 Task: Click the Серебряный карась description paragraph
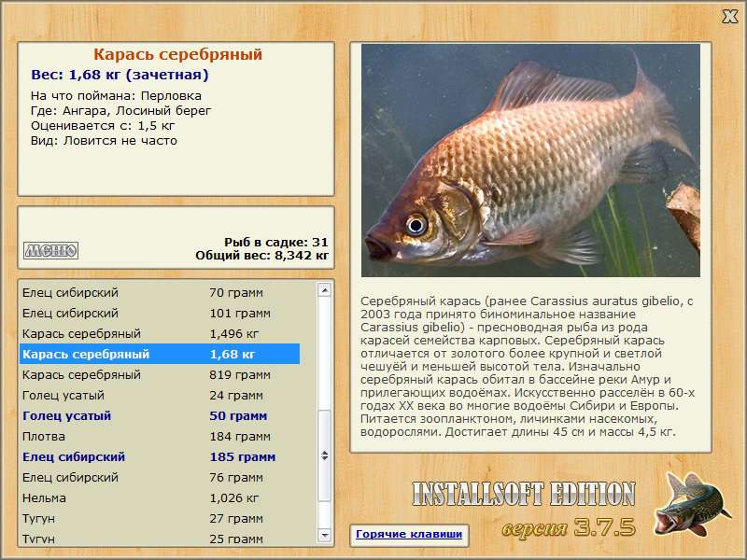(527, 366)
